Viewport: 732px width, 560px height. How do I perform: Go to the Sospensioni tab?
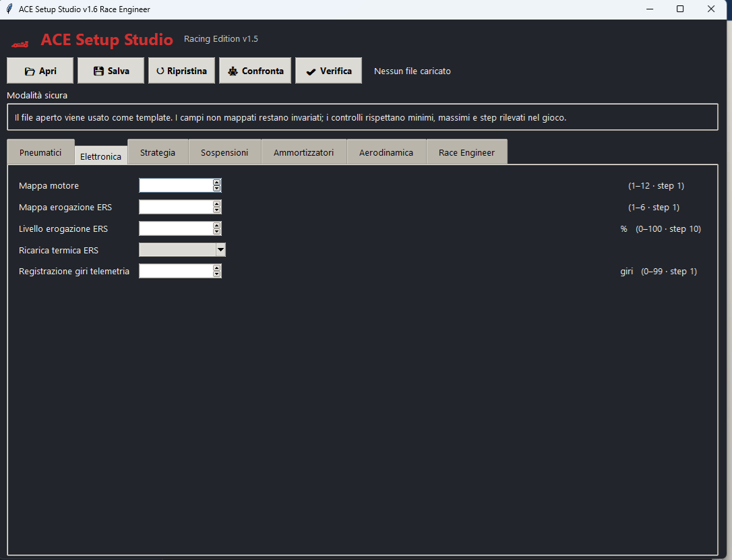point(224,152)
